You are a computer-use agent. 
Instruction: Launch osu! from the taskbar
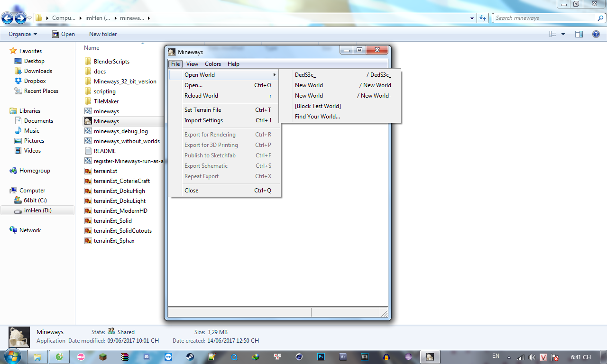click(x=82, y=357)
